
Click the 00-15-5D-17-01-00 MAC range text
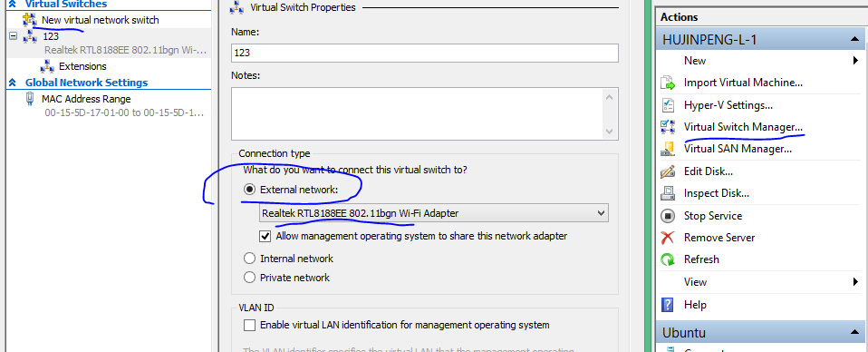tap(124, 113)
